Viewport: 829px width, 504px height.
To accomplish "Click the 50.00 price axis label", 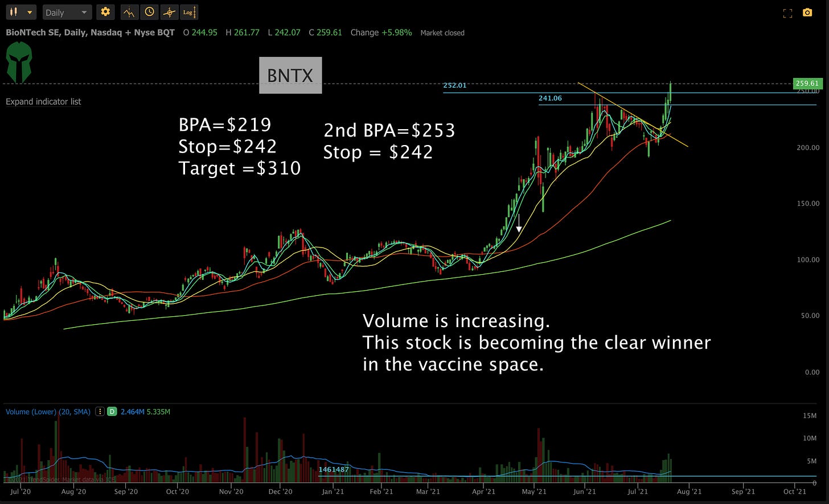I will [x=810, y=315].
